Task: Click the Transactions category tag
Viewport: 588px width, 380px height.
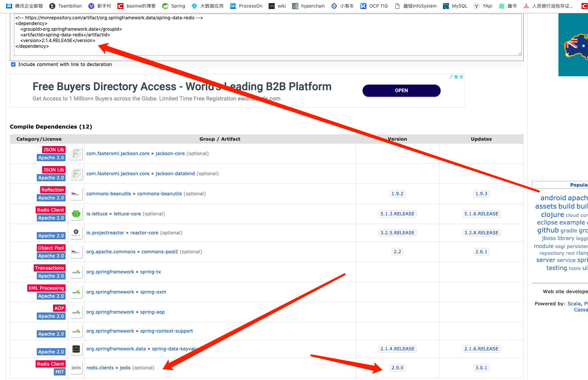Action: pos(50,268)
